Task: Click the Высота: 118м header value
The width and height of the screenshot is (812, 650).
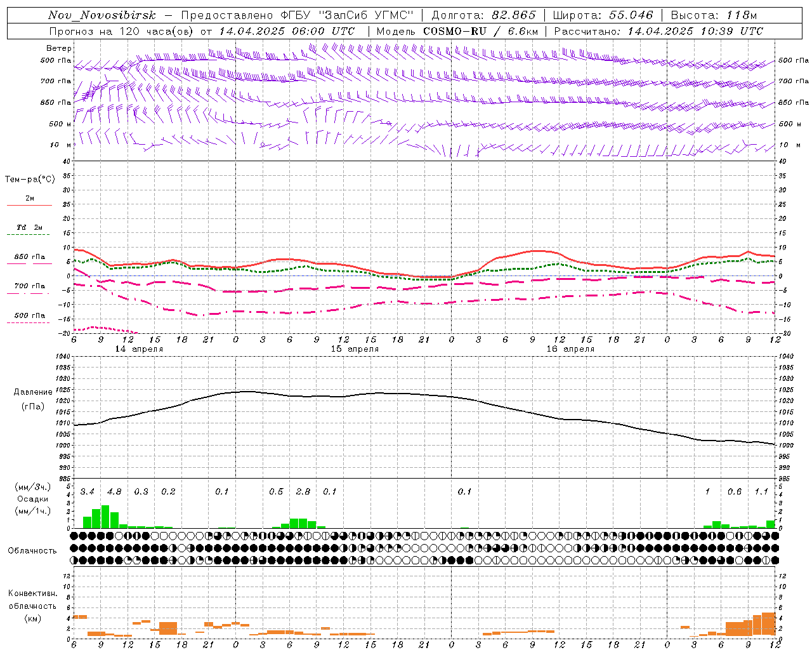Action: tap(714, 15)
